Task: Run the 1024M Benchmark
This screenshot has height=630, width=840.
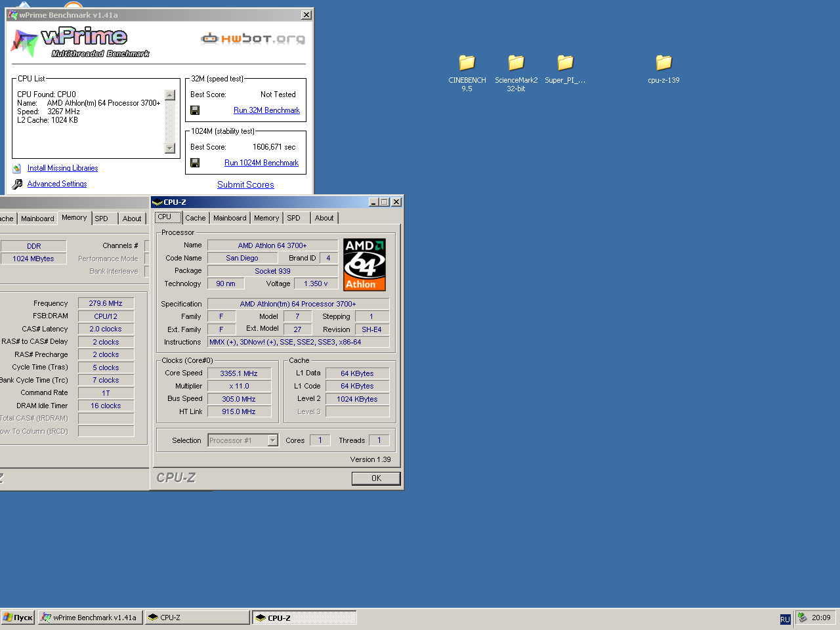Action: [261, 163]
